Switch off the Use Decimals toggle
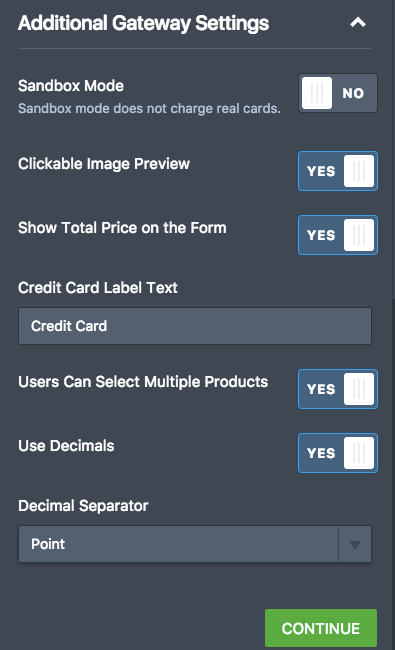This screenshot has height=650, width=395. (x=338, y=453)
